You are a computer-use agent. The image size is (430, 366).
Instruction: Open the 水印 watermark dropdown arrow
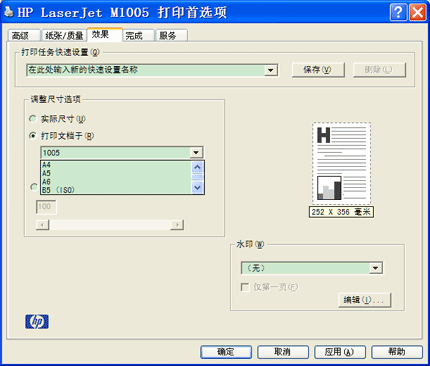tap(376, 268)
